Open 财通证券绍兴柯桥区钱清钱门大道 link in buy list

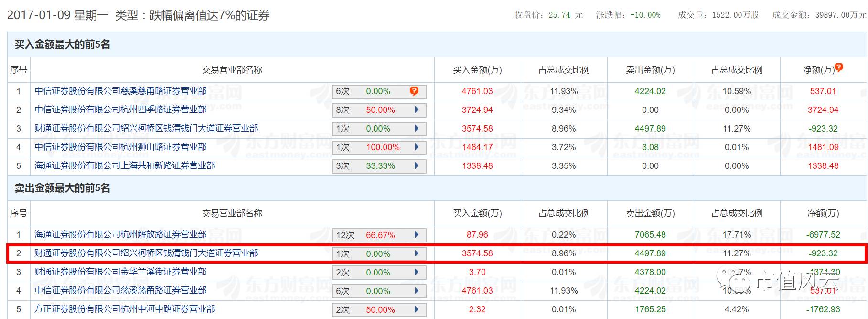146,128
